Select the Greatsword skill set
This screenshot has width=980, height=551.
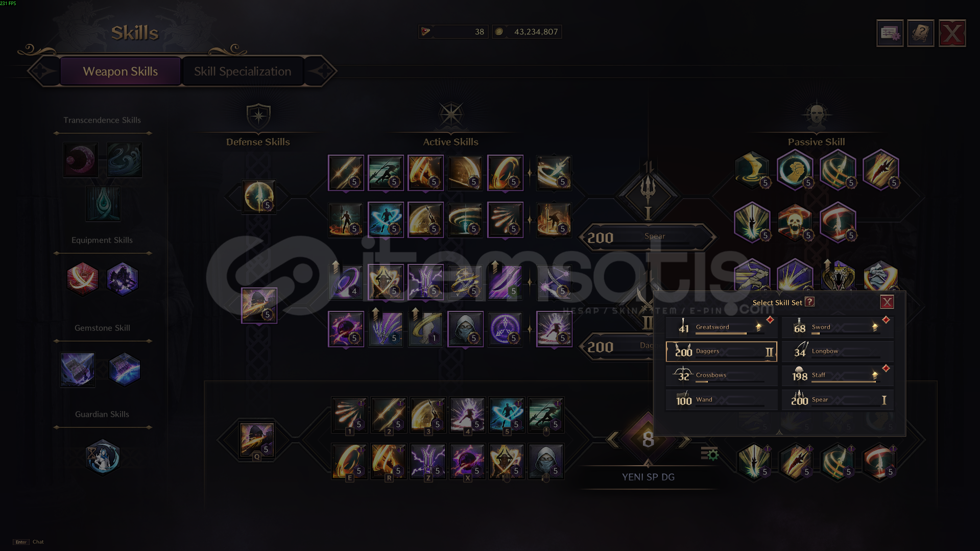pyautogui.click(x=721, y=327)
